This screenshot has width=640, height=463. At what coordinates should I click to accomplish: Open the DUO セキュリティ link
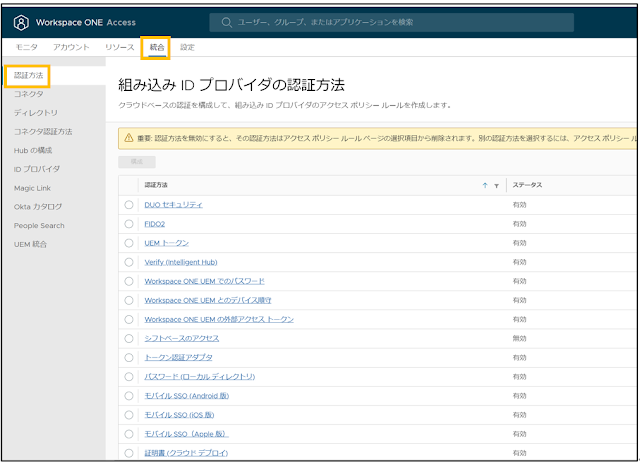tap(173, 205)
